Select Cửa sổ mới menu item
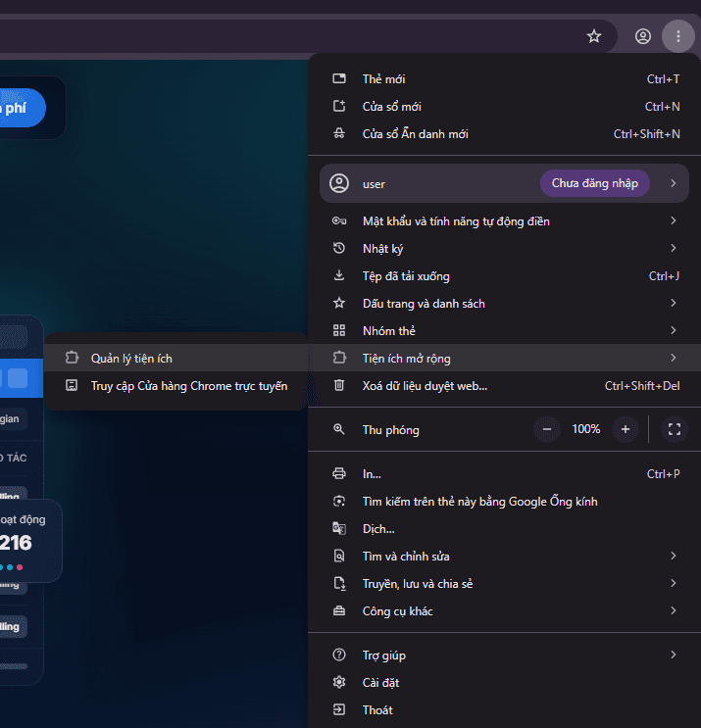 coord(505,107)
